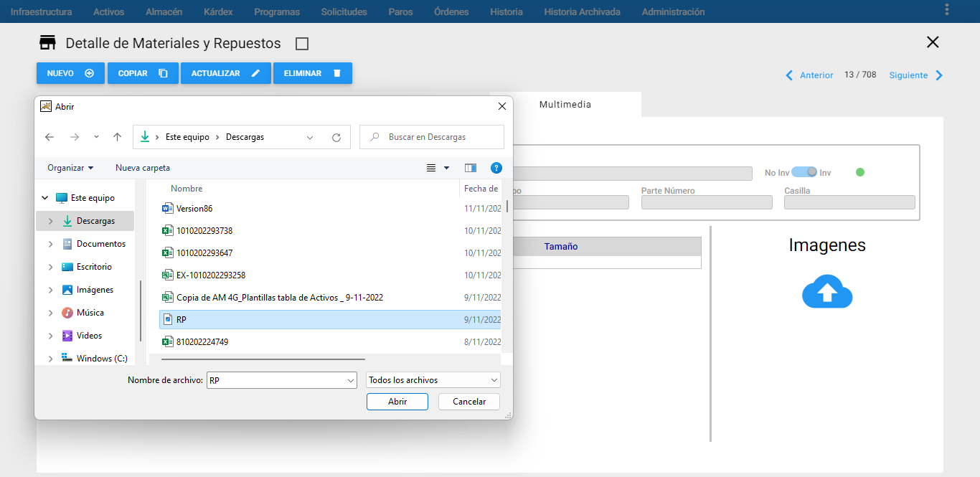Open the view options dropdown arrow
The width and height of the screenshot is (980, 477).
click(x=447, y=168)
